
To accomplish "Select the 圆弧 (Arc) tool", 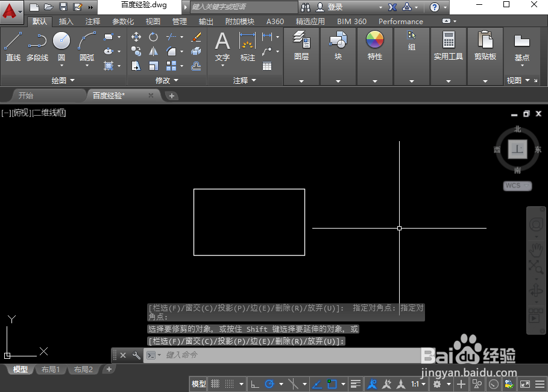I will 87,46.
